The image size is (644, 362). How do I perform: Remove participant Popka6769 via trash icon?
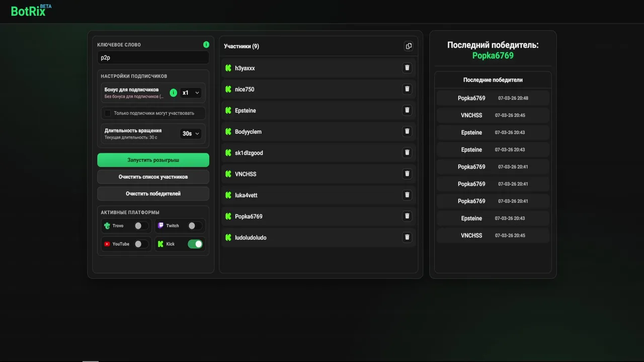pos(407,216)
